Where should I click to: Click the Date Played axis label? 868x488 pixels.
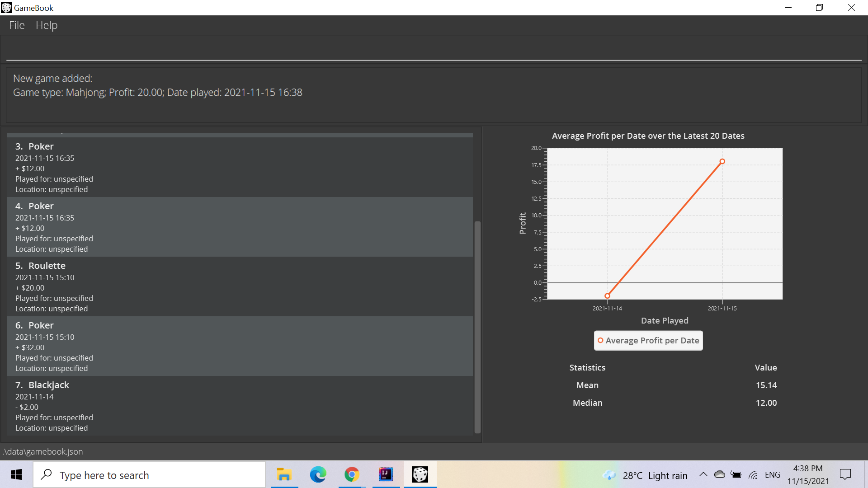click(665, 321)
